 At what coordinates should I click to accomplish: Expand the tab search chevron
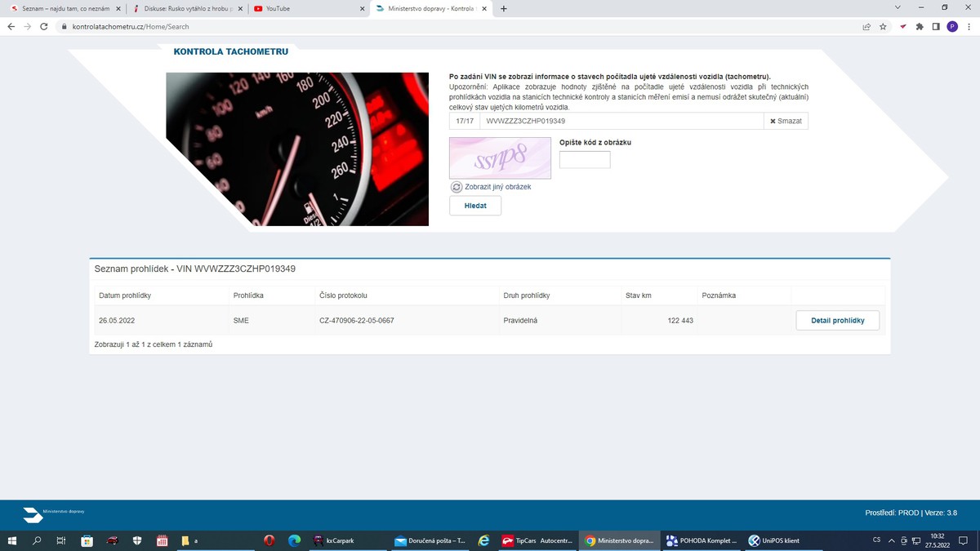pos(898,8)
